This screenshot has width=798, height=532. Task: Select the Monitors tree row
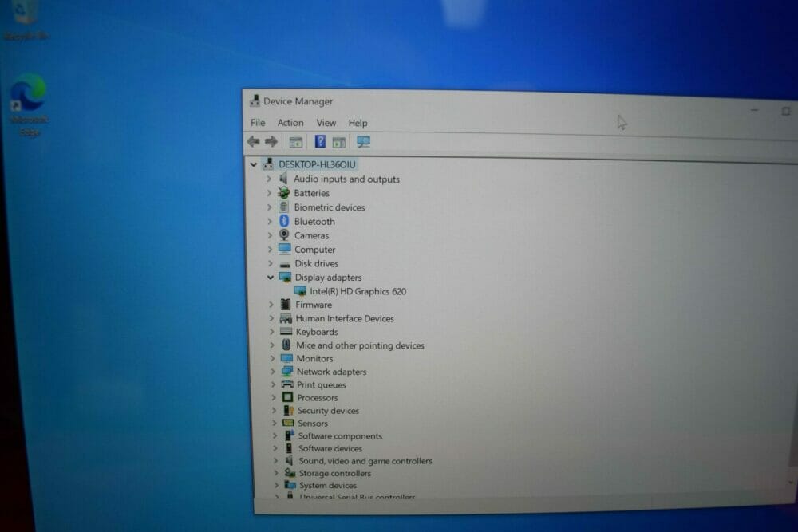point(314,359)
